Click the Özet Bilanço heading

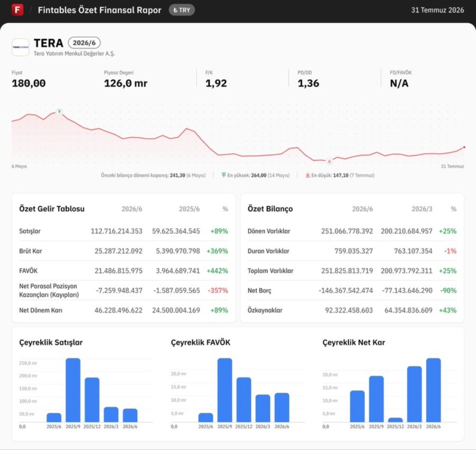tap(270, 209)
